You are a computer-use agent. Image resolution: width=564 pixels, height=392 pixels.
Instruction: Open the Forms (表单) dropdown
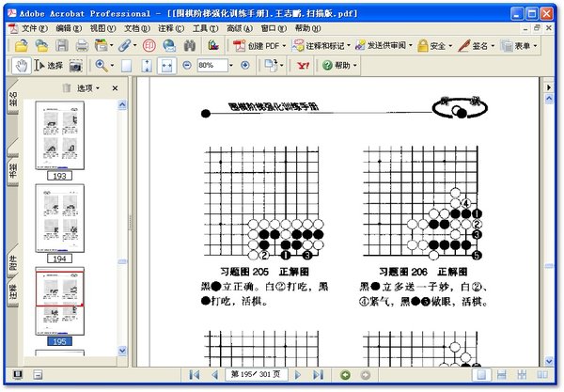pyautogui.click(x=519, y=46)
